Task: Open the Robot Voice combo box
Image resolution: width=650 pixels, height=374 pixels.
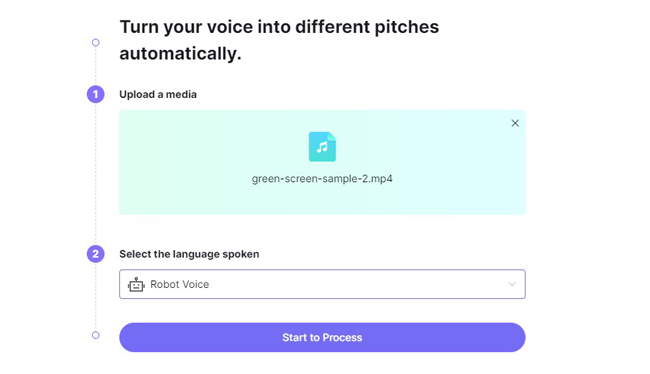Action: coord(322,284)
